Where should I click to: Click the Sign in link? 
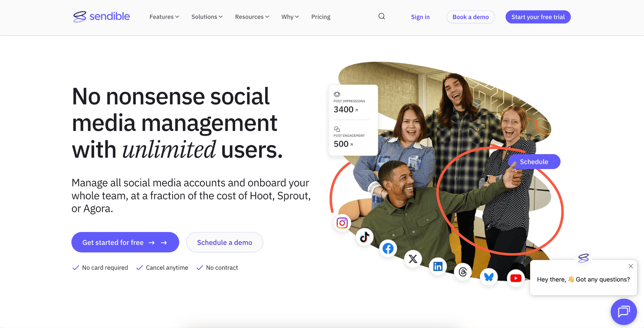click(420, 17)
